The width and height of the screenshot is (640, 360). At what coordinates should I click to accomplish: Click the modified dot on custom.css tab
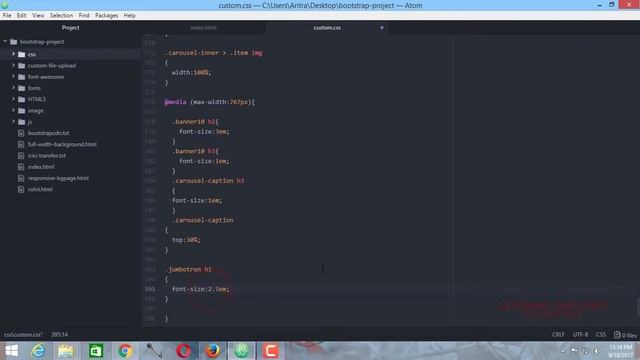click(382, 28)
